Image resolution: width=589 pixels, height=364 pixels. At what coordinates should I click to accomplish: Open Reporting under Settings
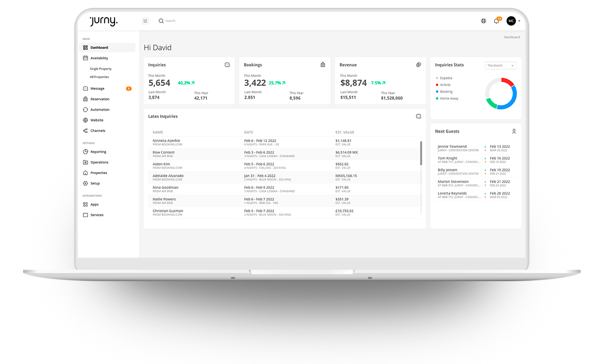point(100,151)
